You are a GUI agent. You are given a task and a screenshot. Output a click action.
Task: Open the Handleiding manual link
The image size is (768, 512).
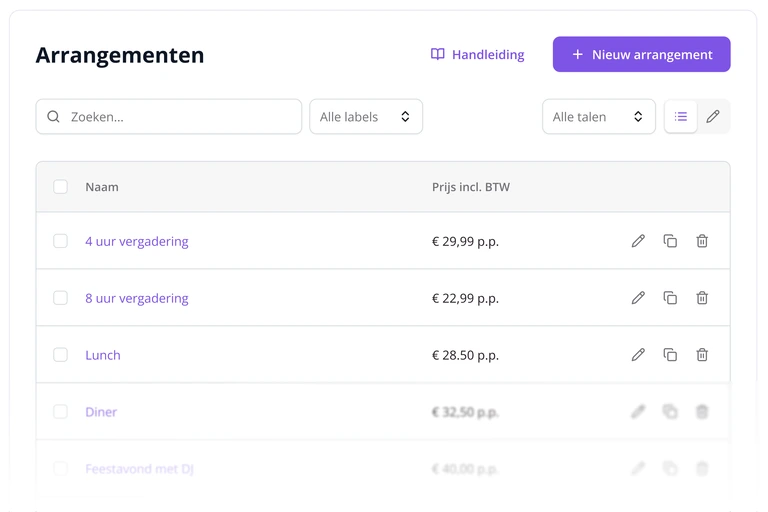(478, 54)
